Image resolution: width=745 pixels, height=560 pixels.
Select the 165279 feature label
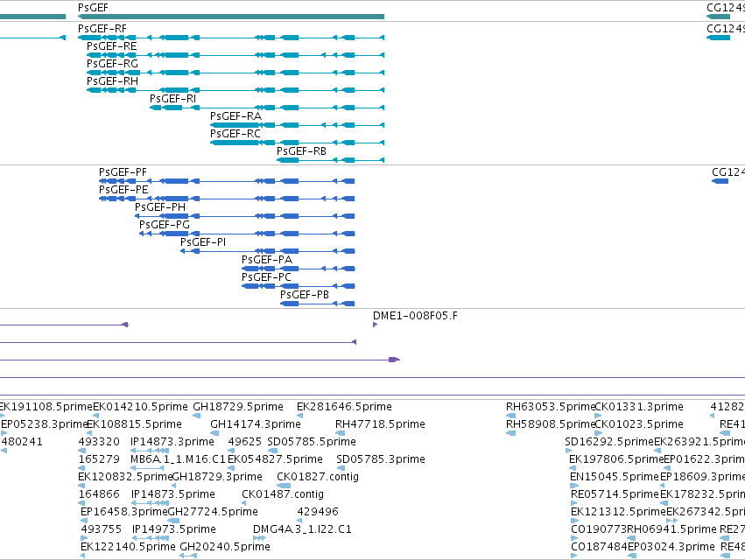click(99, 459)
